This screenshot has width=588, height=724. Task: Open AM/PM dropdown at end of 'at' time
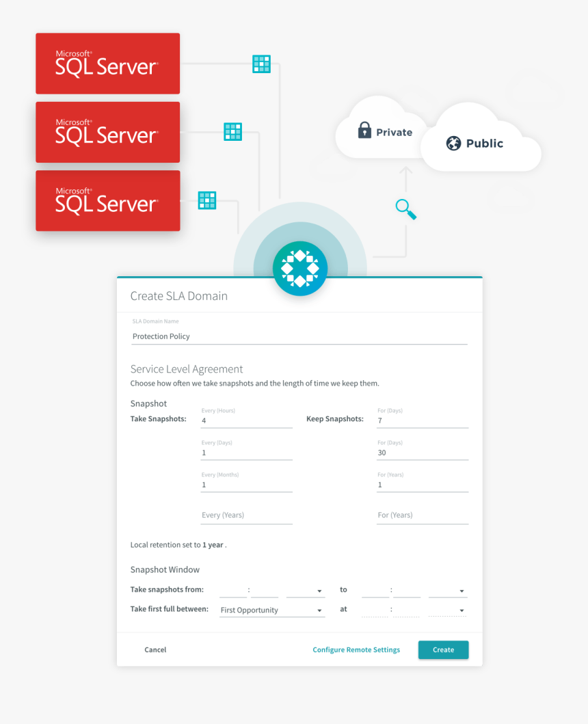pyautogui.click(x=447, y=610)
